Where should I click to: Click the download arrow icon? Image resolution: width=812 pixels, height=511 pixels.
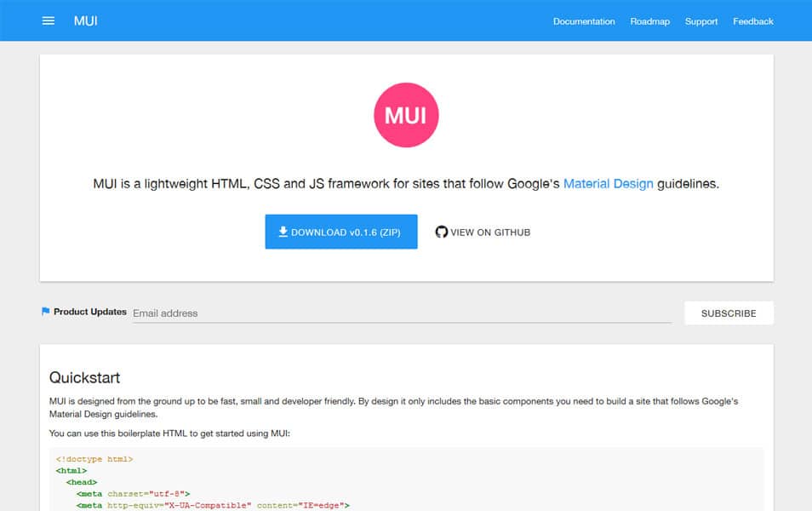coord(283,232)
